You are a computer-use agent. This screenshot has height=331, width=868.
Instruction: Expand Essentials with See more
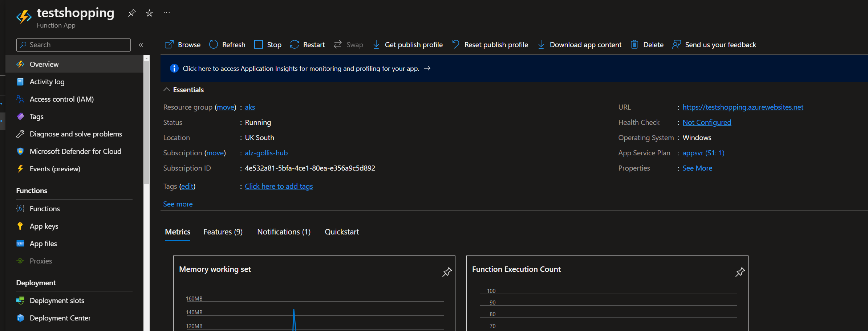[178, 204]
